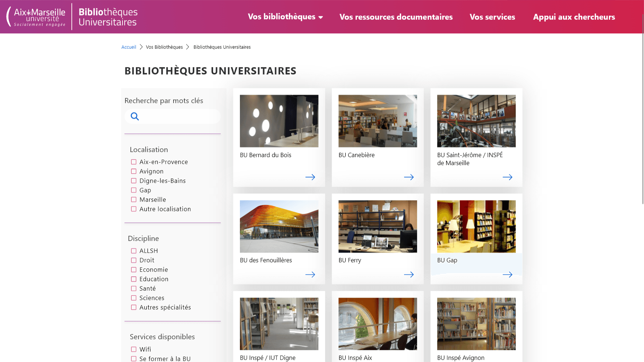The image size is (644, 362).
Task: Filter by ALLSH discipline
Action: click(x=134, y=251)
